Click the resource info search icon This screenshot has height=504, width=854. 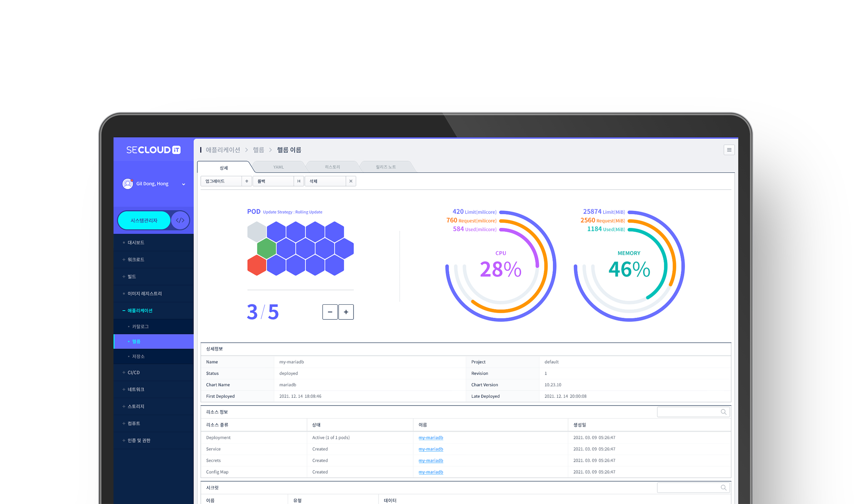723,412
